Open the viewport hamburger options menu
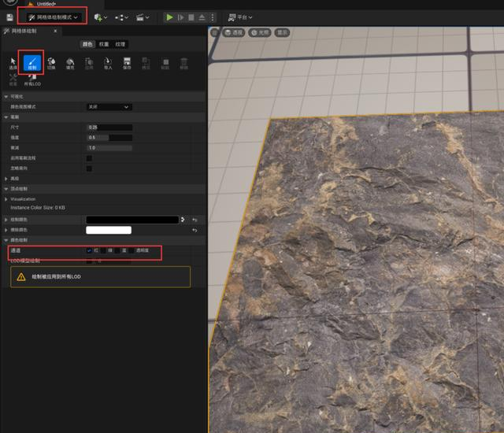The width and height of the screenshot is (504, 433). (x=215, y=32)
